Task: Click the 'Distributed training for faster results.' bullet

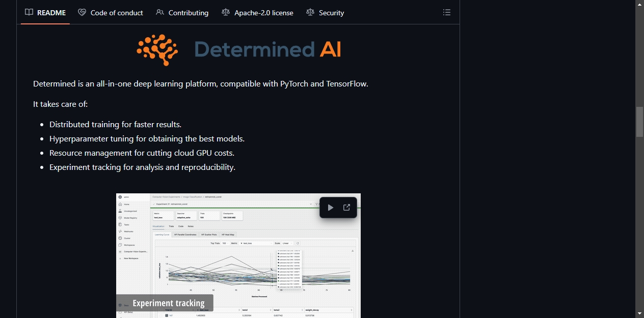Action: pyautogui.click(x=115, y=124)
